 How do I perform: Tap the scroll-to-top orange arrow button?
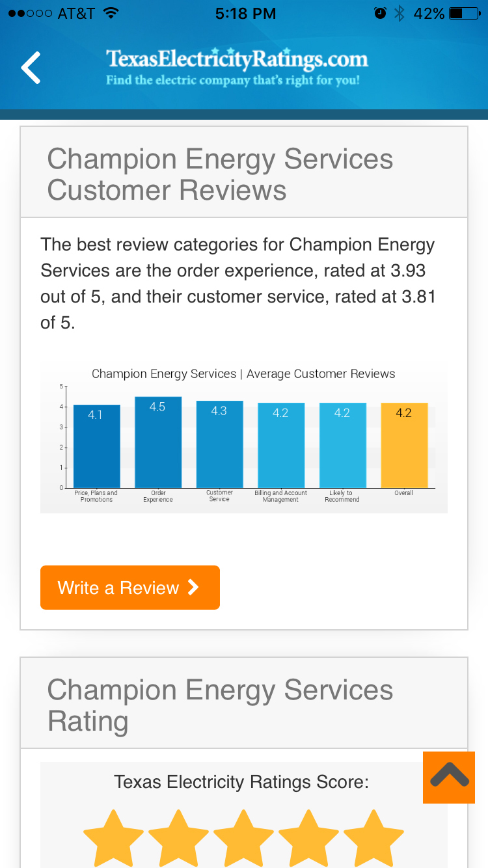[x=449, y=777]
